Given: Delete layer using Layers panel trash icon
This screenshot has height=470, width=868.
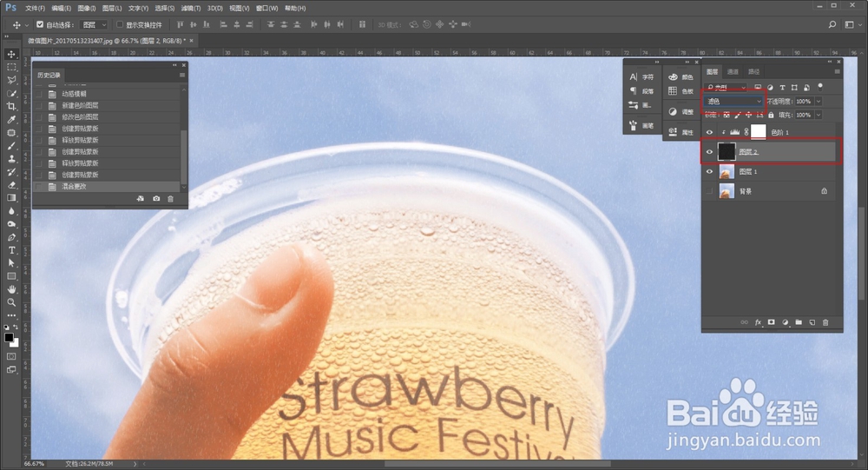Looking at the screenshot, I should pos(825,322).
